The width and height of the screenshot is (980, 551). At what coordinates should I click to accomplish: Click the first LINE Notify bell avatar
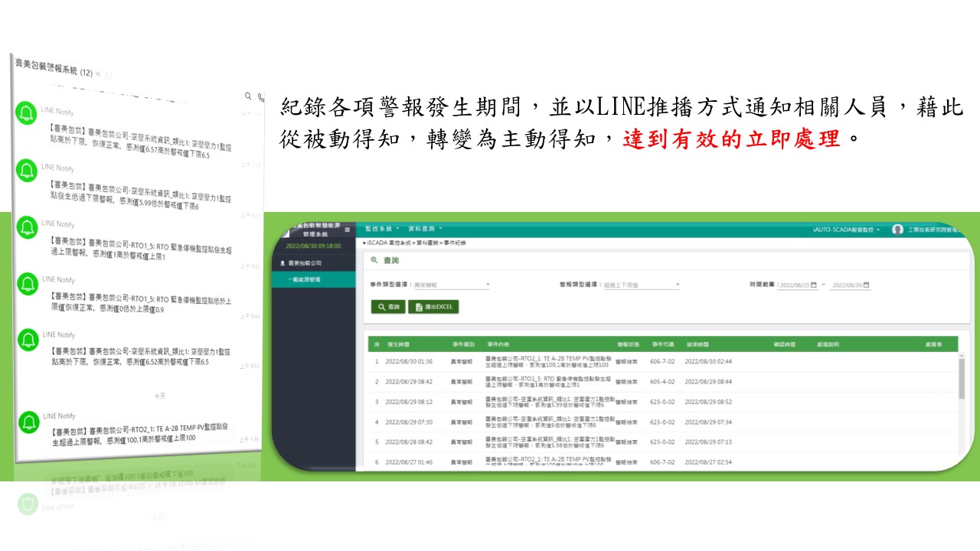tap(27, 112)
